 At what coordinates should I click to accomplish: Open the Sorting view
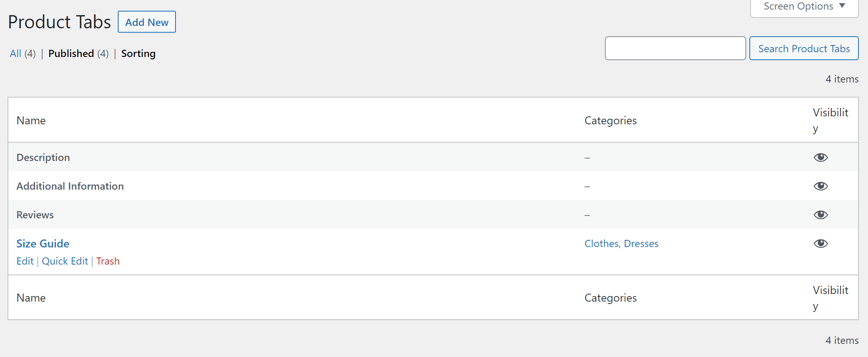point(138,53)
